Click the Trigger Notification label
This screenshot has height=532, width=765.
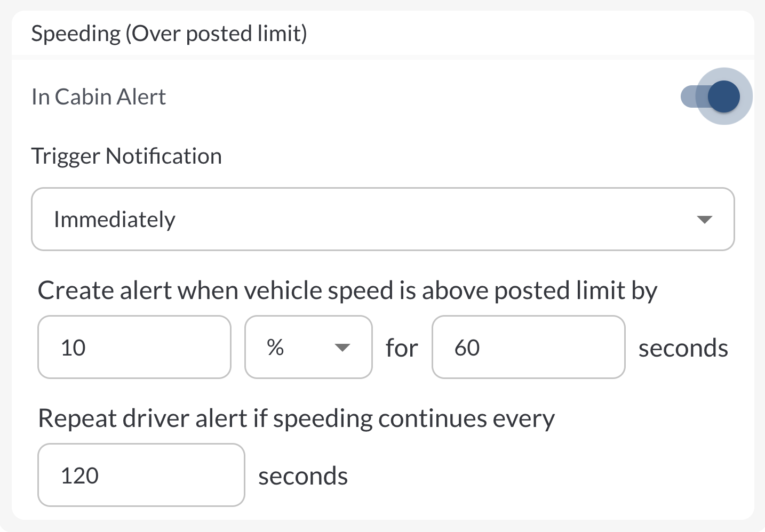click(x=126, y=156)
